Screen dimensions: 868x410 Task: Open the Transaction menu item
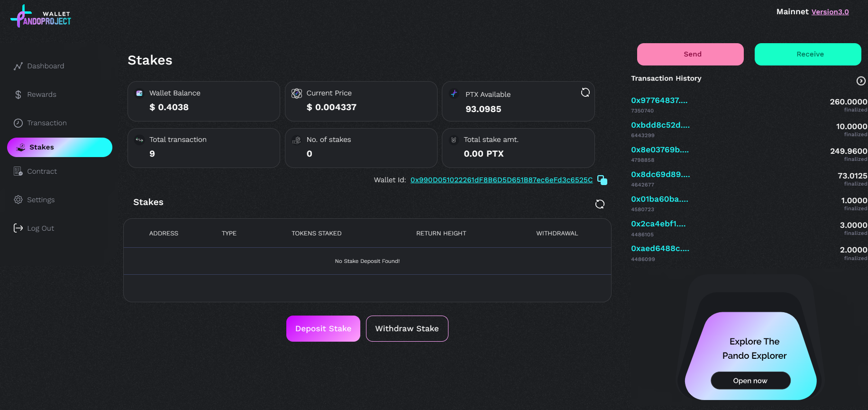(x=46, y=123)
